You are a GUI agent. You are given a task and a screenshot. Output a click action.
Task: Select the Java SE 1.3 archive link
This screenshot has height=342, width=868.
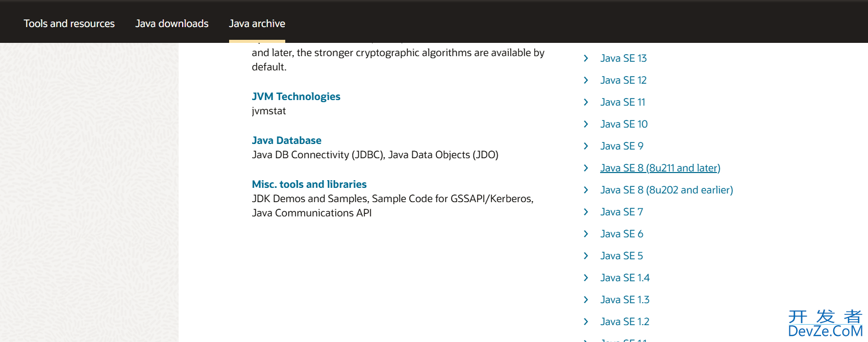click(x=625, y=300)
